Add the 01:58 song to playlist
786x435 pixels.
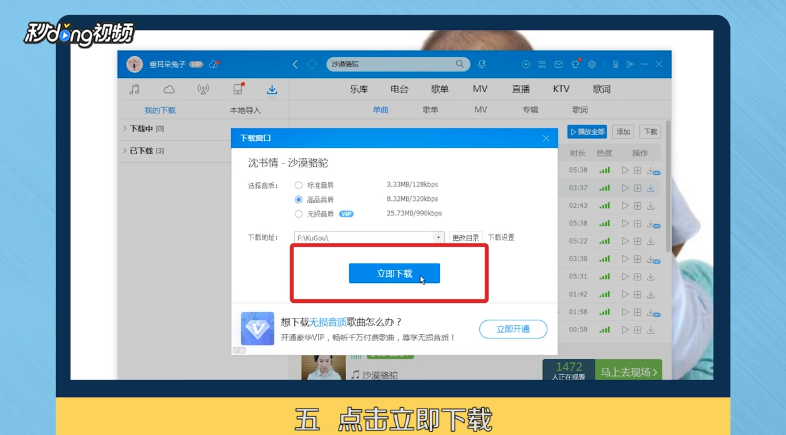click(638, 312)
